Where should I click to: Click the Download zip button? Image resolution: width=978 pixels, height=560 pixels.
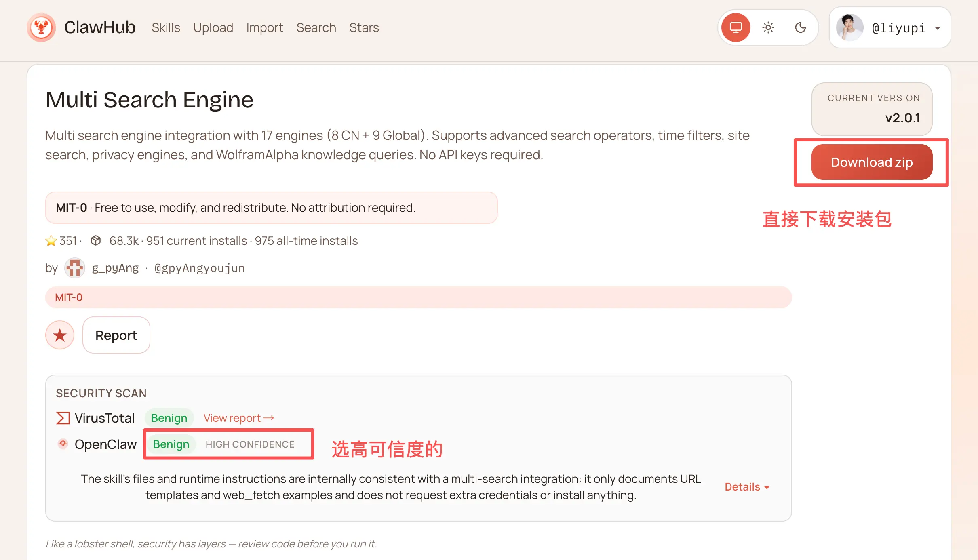(x=872, y=162)
